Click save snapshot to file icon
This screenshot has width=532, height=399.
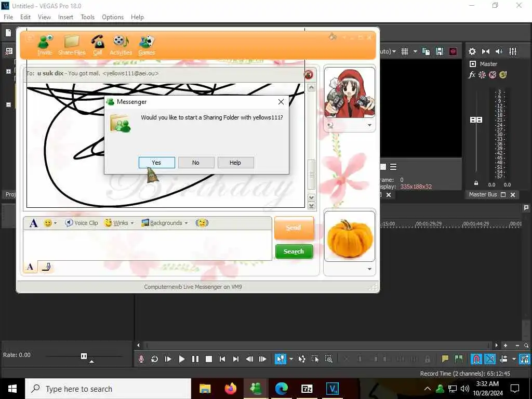[440, 51]
